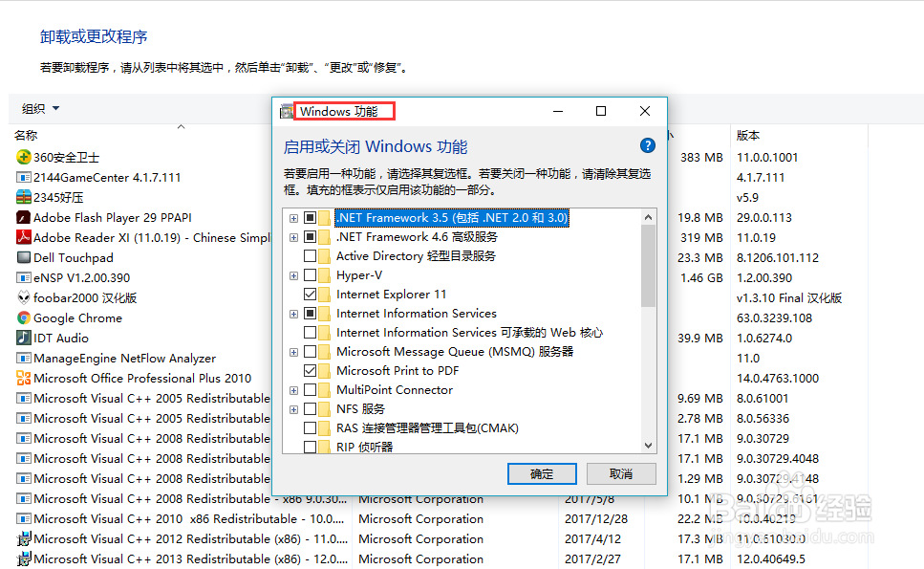Sort programs by 版本 column header
This screenshot has height=569, width=924.
point(748,136)
